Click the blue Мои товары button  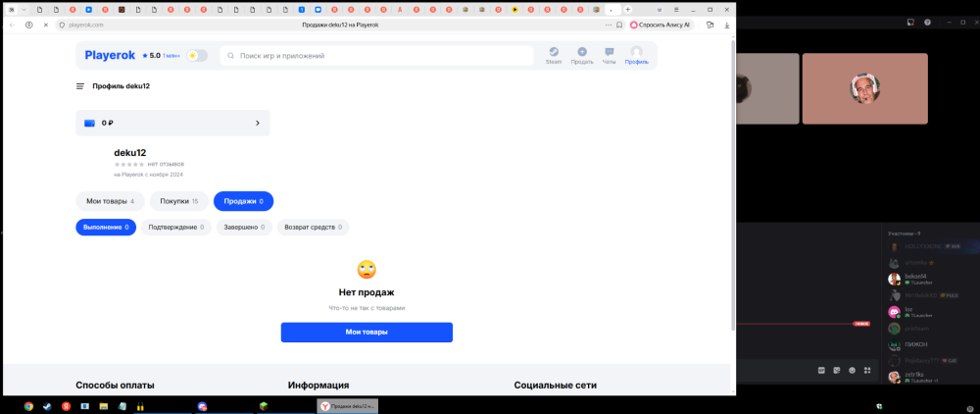point(367,332)
